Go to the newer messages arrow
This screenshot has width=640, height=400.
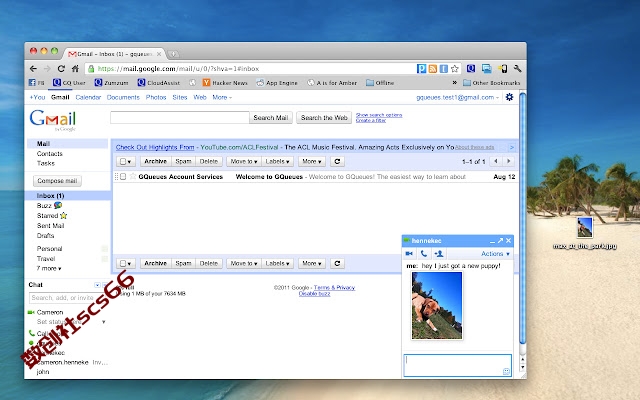click(x=496, y=161)
